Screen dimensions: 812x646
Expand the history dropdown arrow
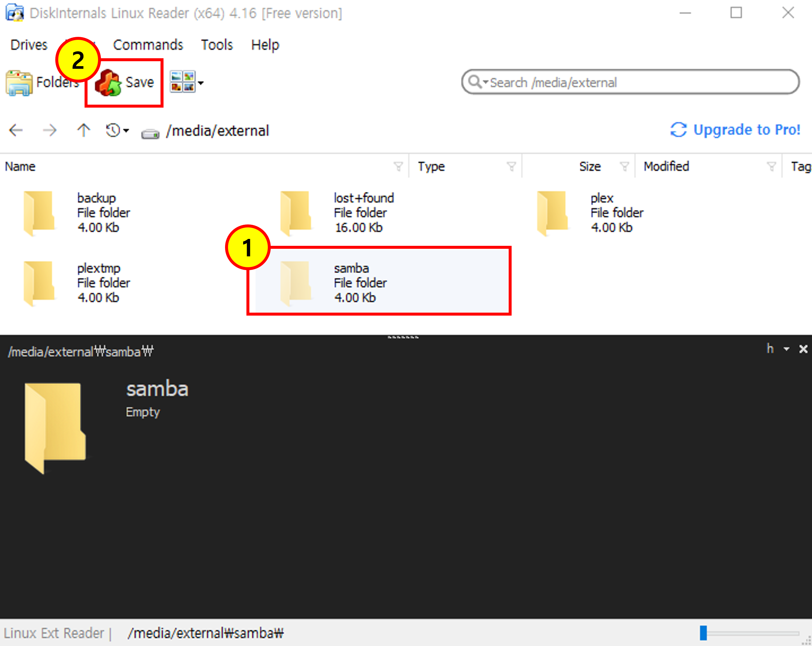126,131
